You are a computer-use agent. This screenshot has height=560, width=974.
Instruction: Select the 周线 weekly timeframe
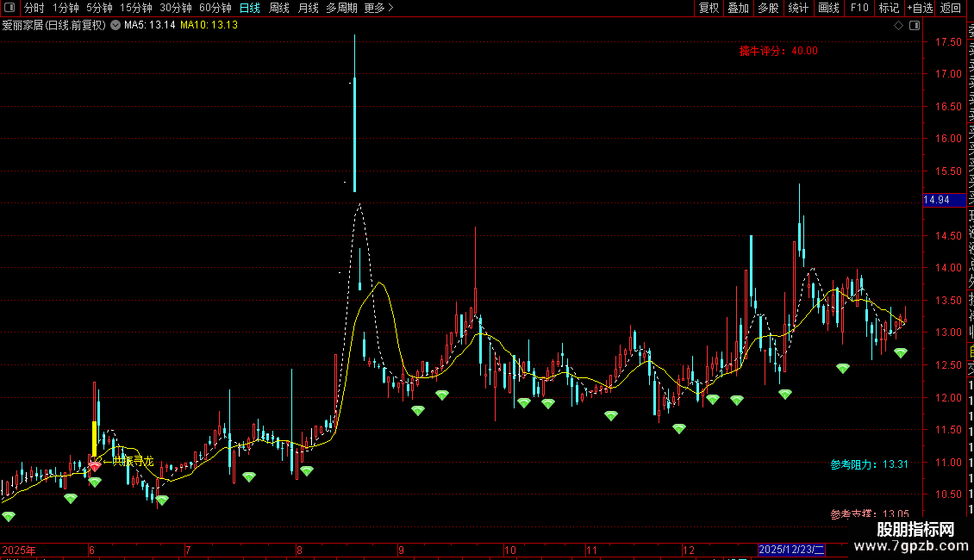click(x=279, y=8)
